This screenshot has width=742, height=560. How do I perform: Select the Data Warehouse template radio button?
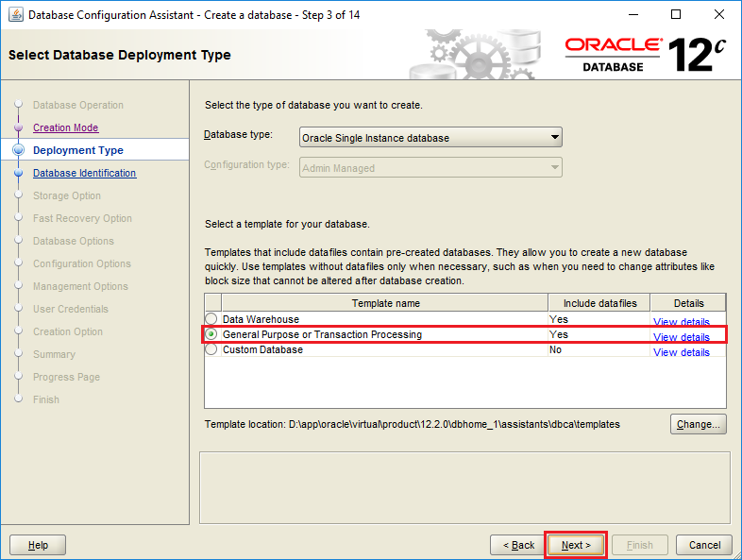point(211,318)
